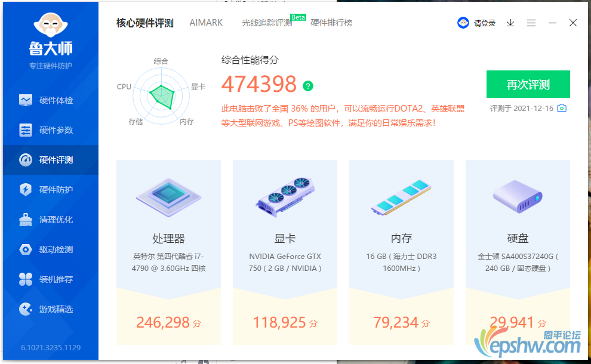Click the 存储 label on radar chart

coord(136,121)
